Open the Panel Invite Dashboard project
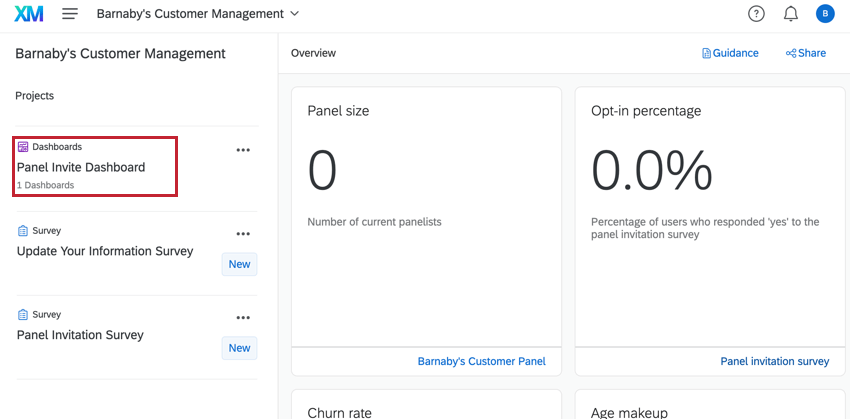 click(x=81, y=167)
